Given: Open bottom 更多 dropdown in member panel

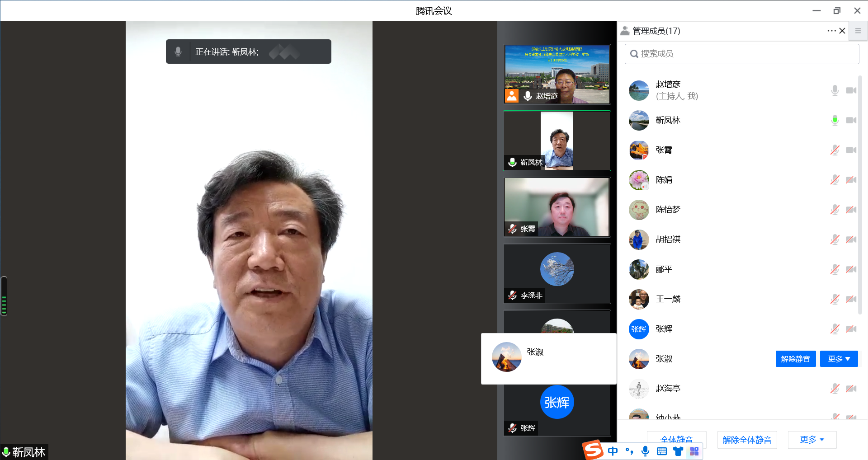Looking at the screenshot, I should point(812,440).
